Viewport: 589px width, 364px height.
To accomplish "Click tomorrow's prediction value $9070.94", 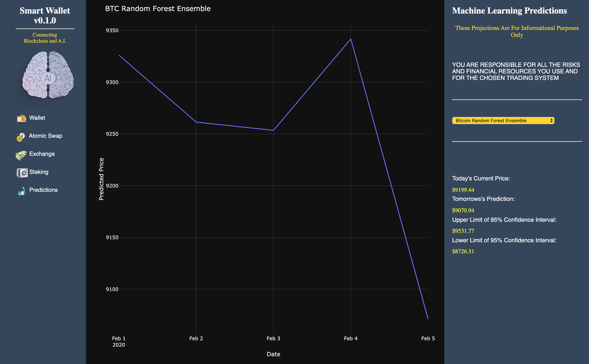I will click(463, 210).
